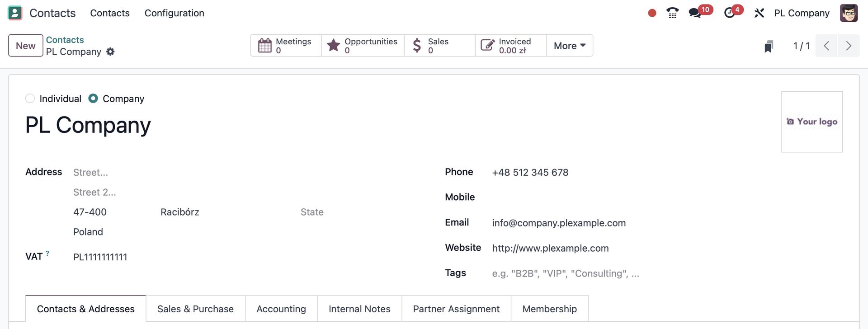This screenshot has width=868, height=329.
Task: Click the New button
Action: [x=26, y=46]
